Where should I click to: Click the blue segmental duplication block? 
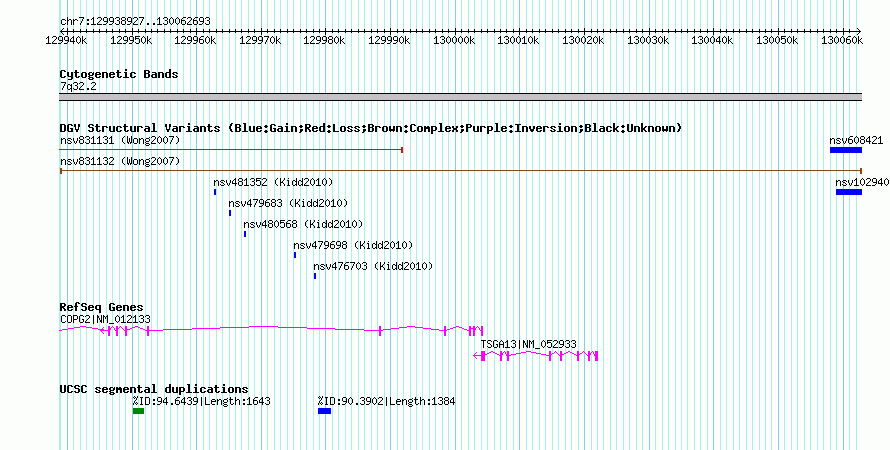click(x=324, y=411)
